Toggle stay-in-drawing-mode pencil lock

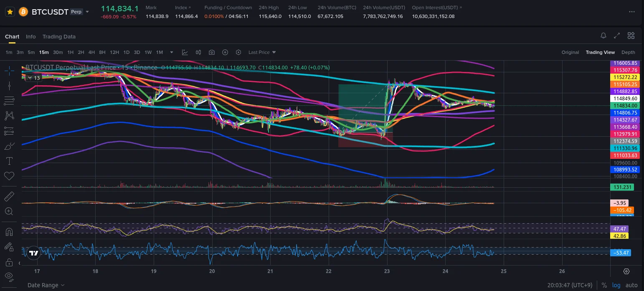point(9,247)
